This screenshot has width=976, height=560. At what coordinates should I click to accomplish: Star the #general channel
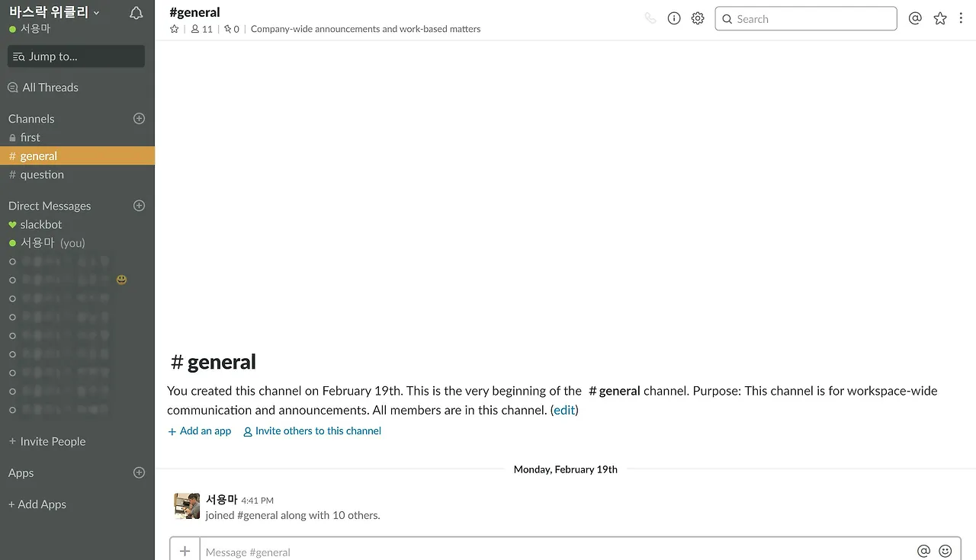[175, 29]
